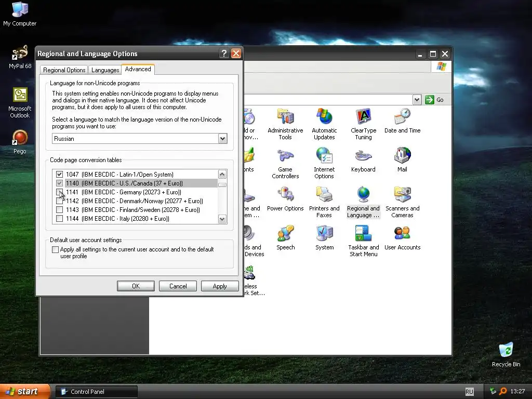The image size is (532, 399).
Task: Open ClearType Tuning icon
Action: point(363,124)
